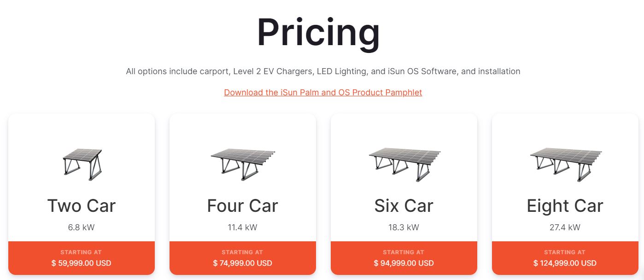Select the Eight Car heading
The height and width of the screenshot is (280, 644).
(x=565, y=205)
